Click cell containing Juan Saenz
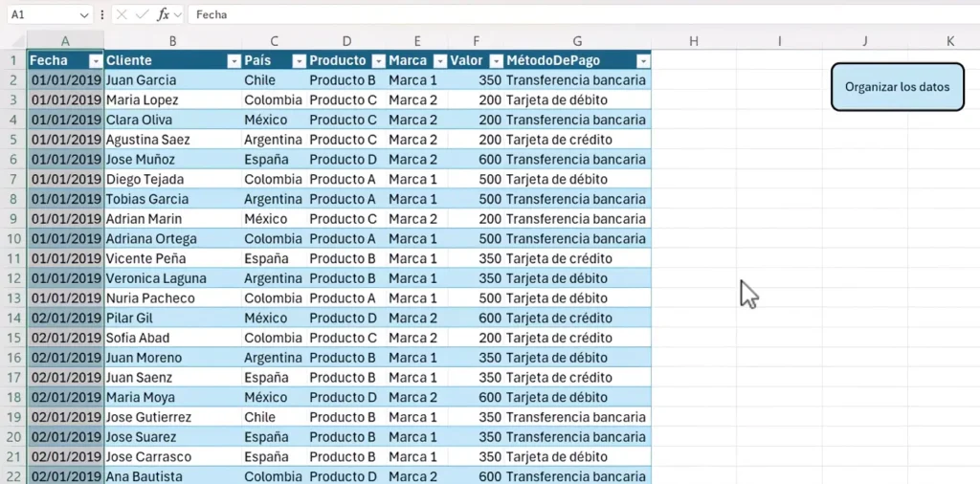The height and width of the screenshot is (484, 980). tap(173, 378)
